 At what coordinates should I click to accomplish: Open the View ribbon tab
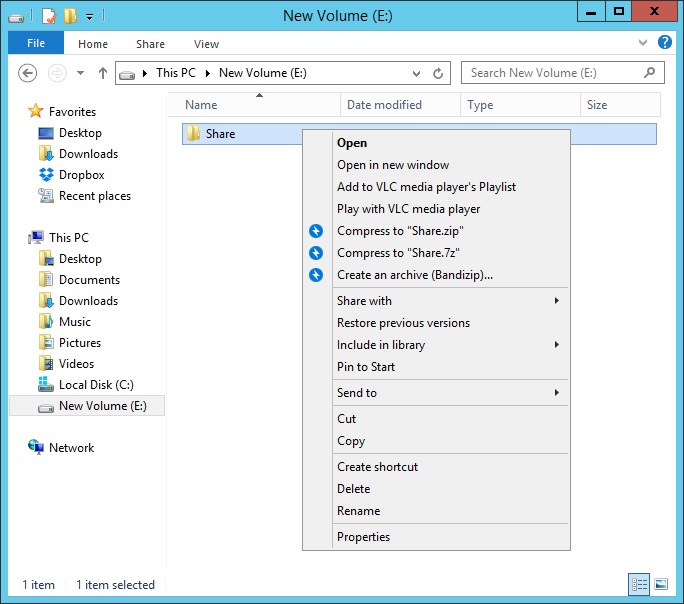[x=206, y=44]
